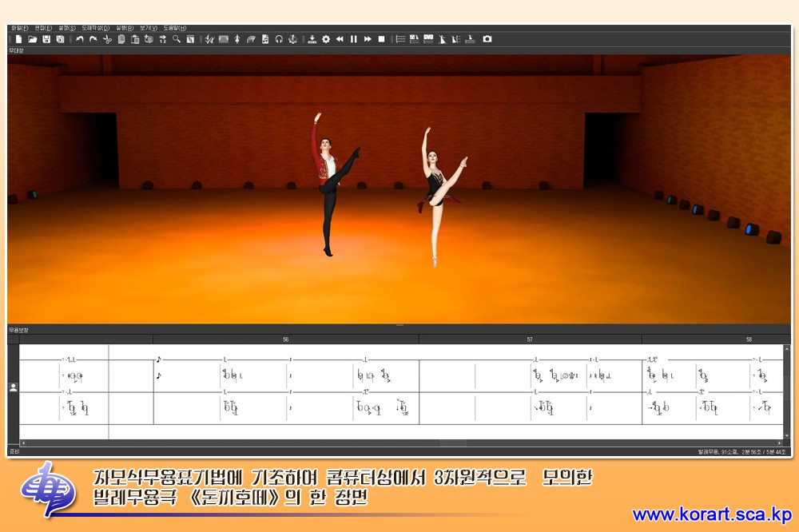
Task: Click the down arrow of score vertical scrollbar
Action: tap(787, 436)
